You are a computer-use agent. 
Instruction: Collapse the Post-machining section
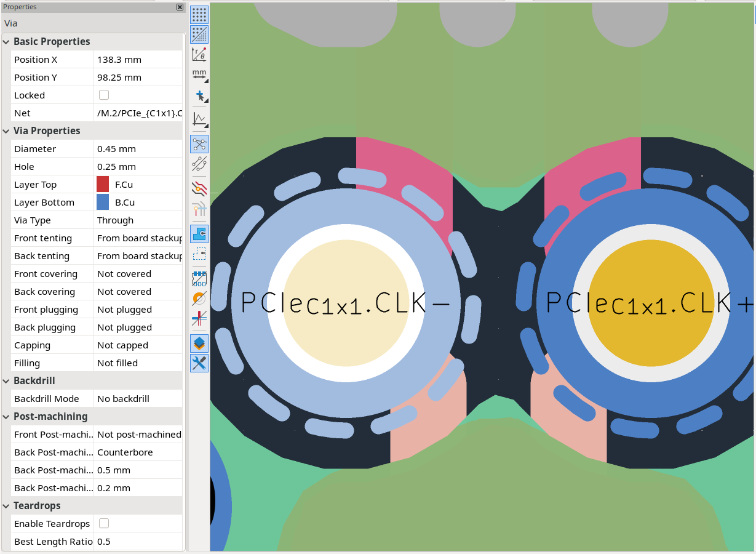7,417
